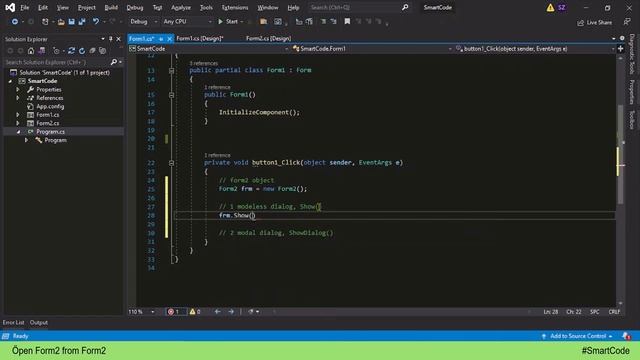Open the SZ user account badge
The height and width of the screenshot is (360, 640).
pyautogui.click(x=562, y=7)
